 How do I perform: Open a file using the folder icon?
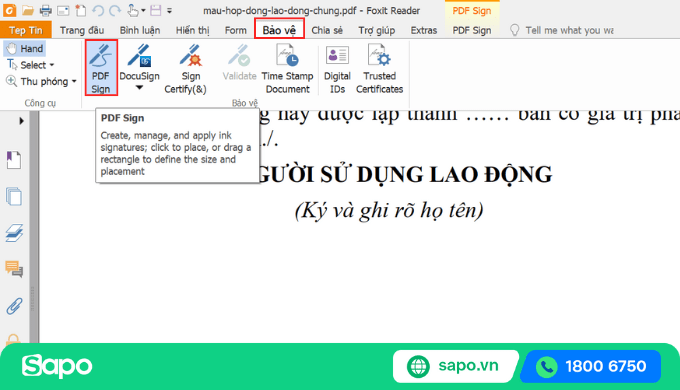28,10
